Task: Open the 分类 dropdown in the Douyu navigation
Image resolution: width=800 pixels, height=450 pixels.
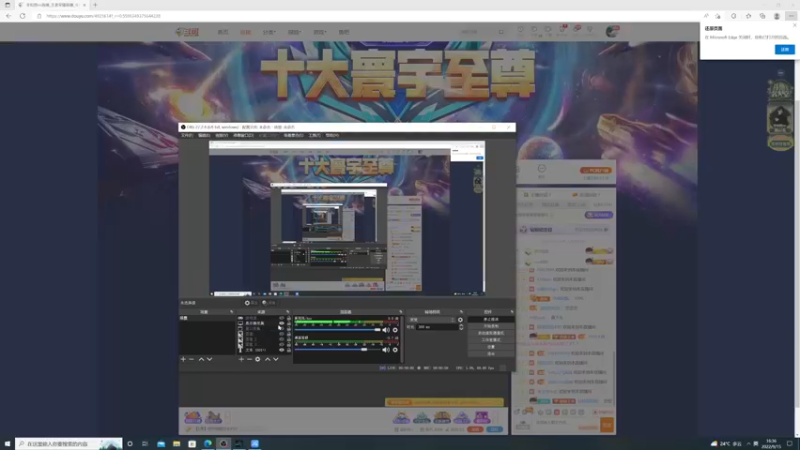Action: [269, 32]
